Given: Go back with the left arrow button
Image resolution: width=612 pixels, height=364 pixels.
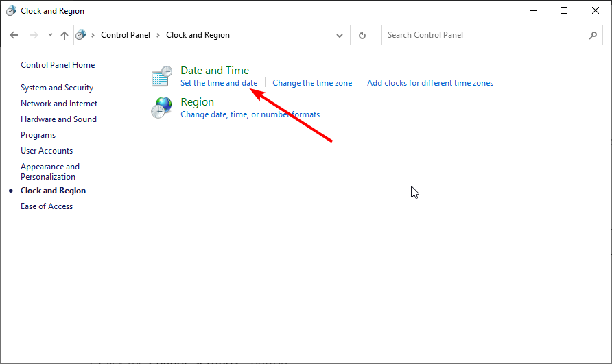Looking at the screenshot, I should tap(14, 35).
